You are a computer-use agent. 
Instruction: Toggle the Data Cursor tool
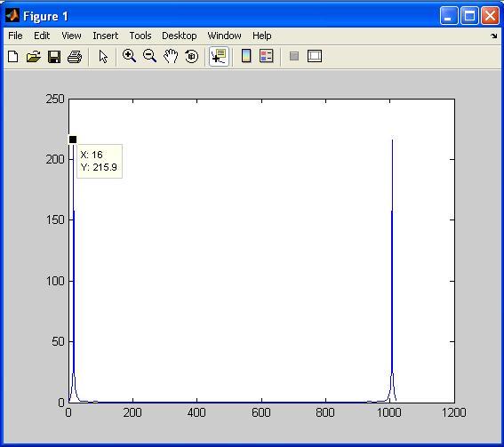219,56
